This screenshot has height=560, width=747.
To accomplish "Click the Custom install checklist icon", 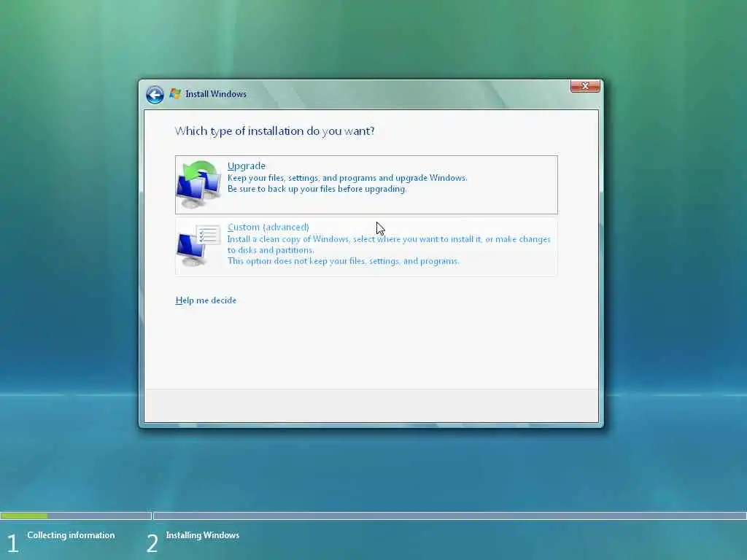I will [198, 246].
